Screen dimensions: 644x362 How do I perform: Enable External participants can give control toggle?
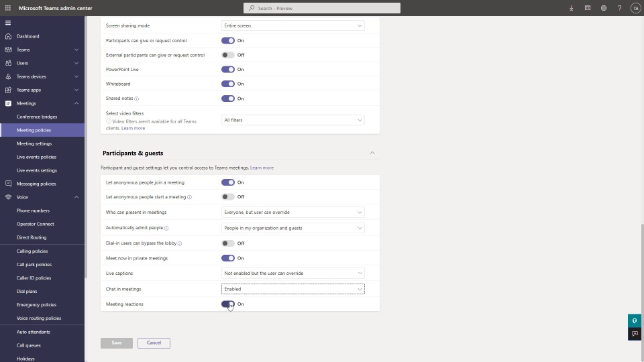228,55
